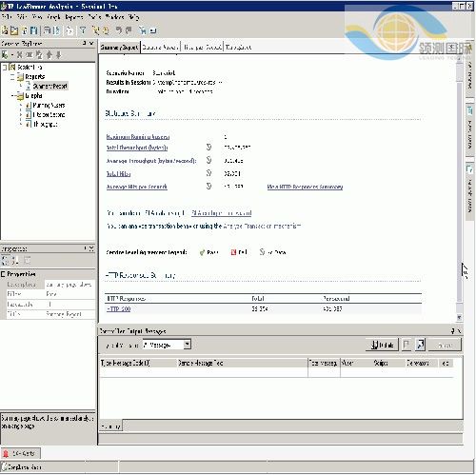This screenshot has height=475, width=476.
Task: Collapse the Reports folder node
Action: [x=12, y=76]
